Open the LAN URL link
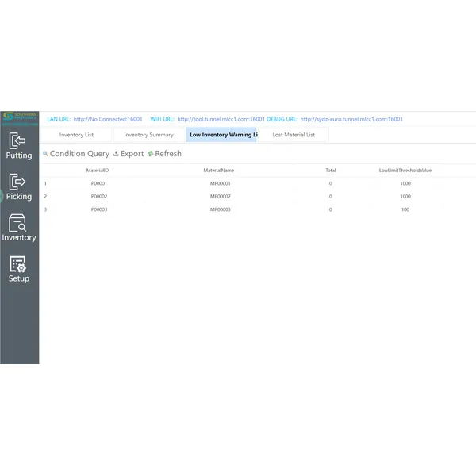Screen dimensions: 476x476 pos(108,119)
